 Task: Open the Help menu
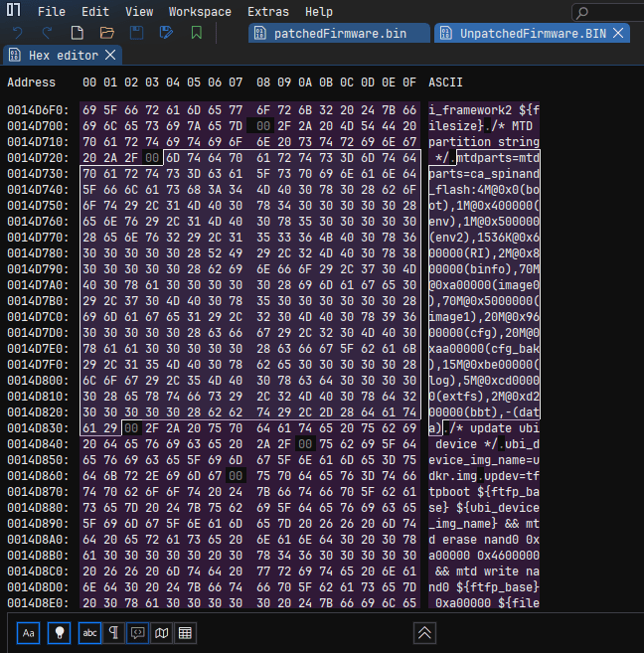coord(319,12)
